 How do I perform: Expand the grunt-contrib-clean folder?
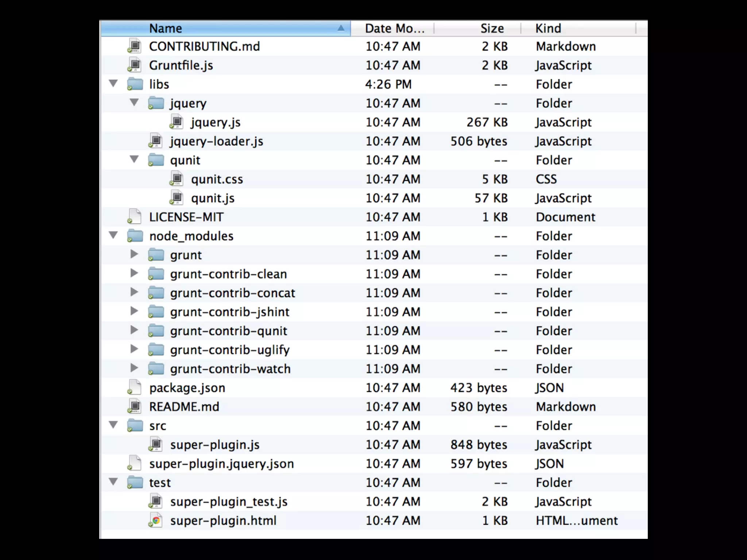click(134, 273)
